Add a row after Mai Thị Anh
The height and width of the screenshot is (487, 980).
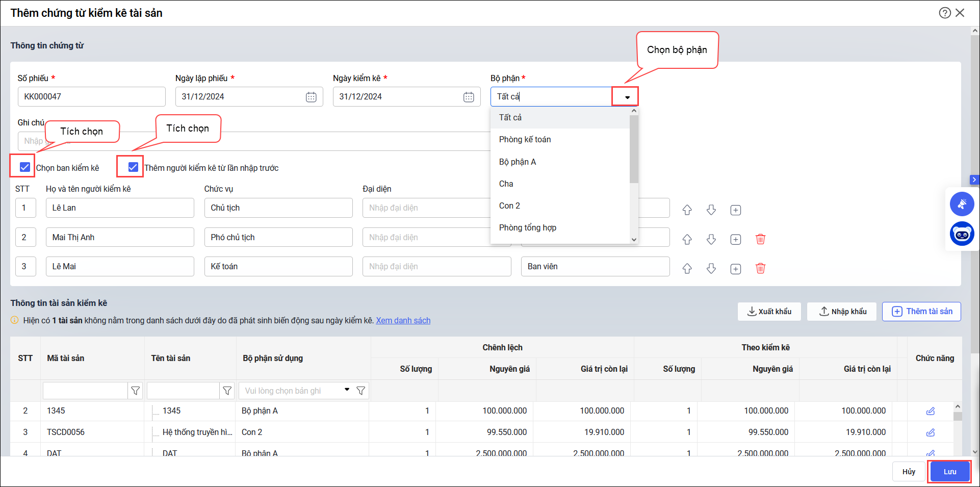[735, 239]
